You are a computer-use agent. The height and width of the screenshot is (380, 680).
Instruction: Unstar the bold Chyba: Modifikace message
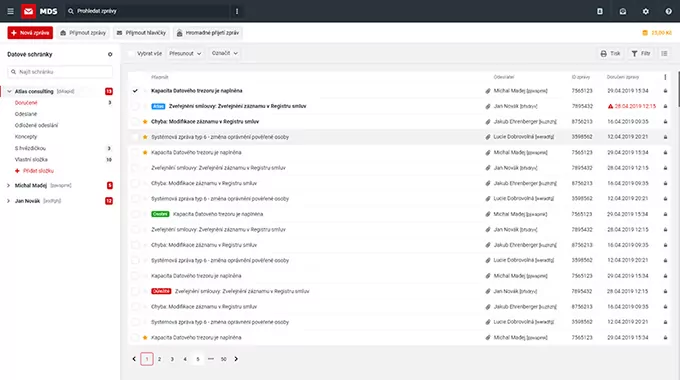(145, 122)
